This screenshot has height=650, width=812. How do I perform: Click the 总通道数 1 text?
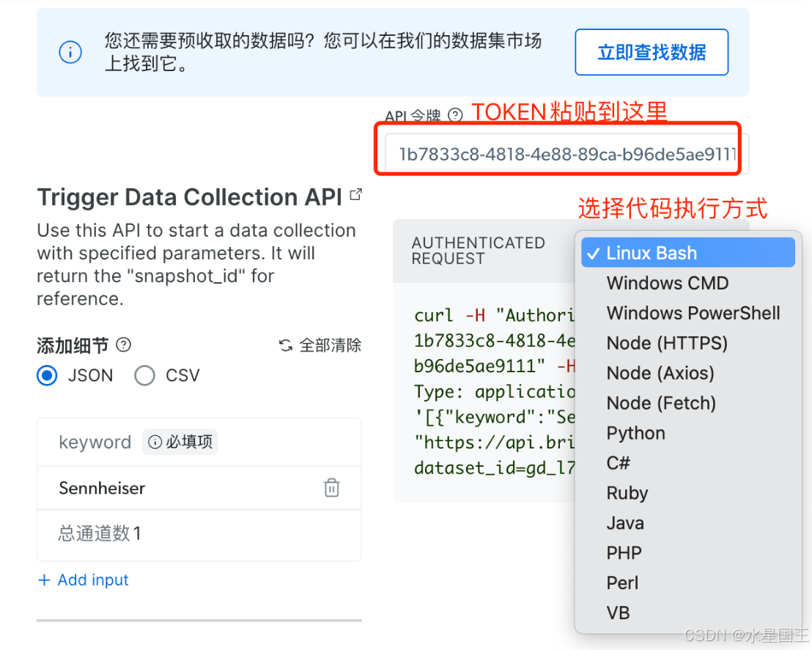pos(100,533)
